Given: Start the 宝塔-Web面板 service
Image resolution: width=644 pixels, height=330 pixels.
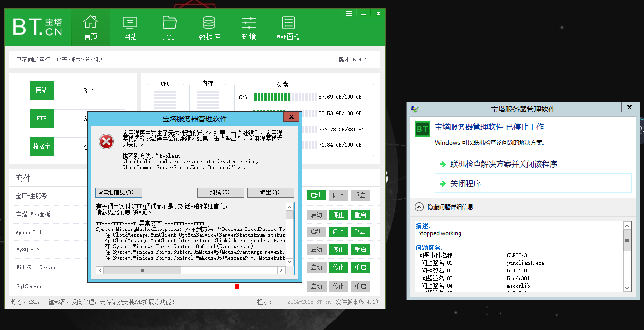Looking at the screenshot, I should (x=316, y=215).
